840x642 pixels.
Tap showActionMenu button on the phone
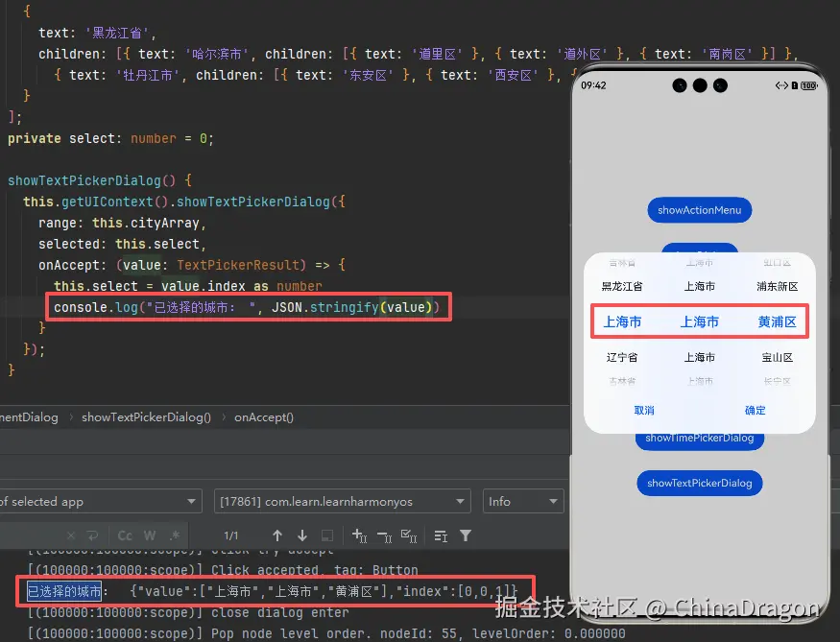(x=700, y=210)
